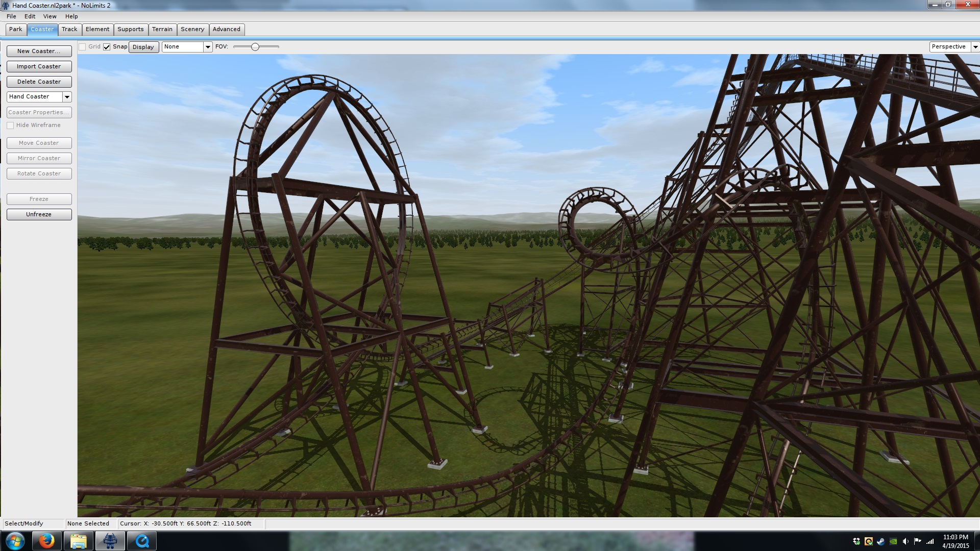
Task: Click the New Coaster button
Action: click(x=39, y=51)
